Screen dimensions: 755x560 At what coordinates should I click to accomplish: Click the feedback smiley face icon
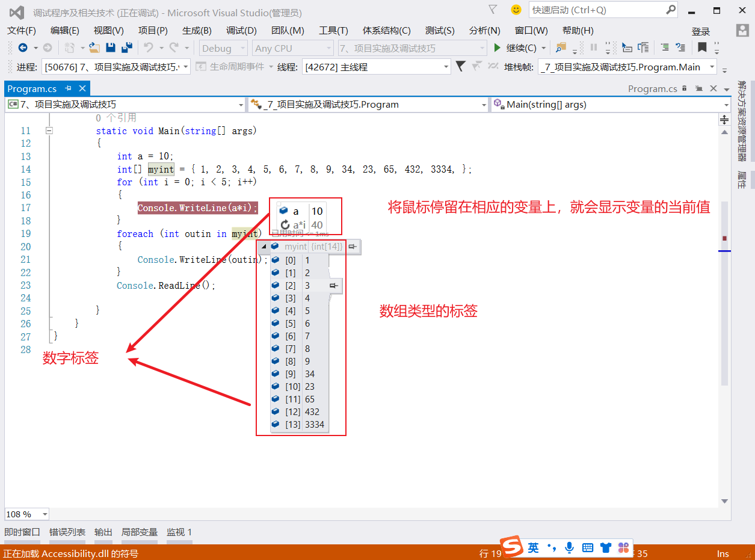[516, 10]
